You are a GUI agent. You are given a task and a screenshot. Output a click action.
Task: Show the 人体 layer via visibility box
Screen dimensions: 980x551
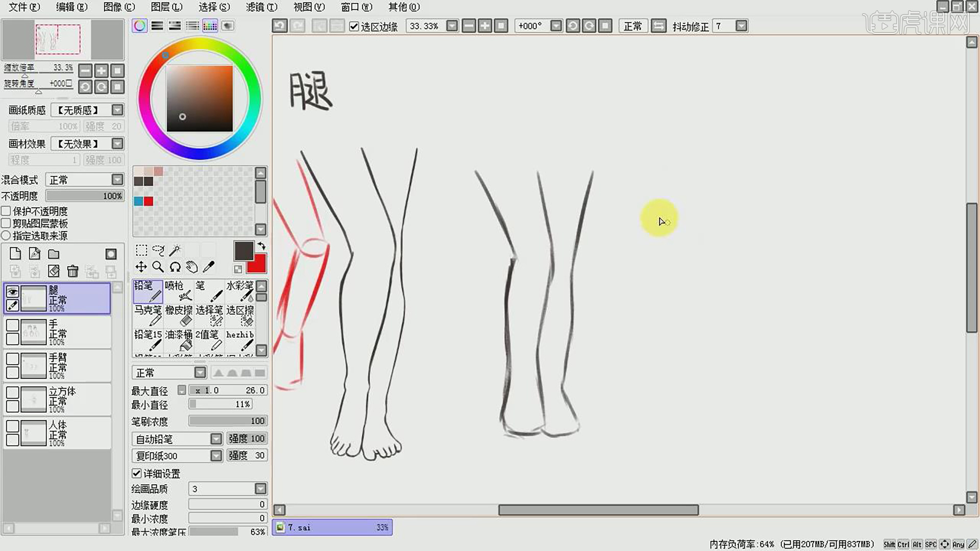[x=12, y=426]
